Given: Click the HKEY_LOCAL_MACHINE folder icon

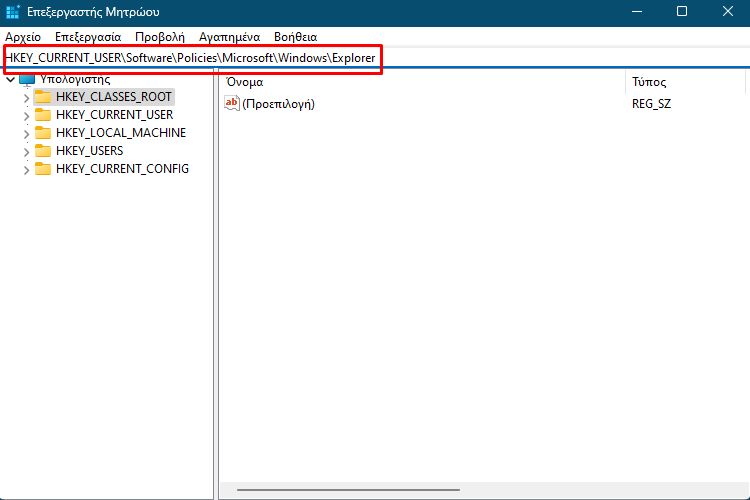Looking at the screenshot, I should 43,133.
